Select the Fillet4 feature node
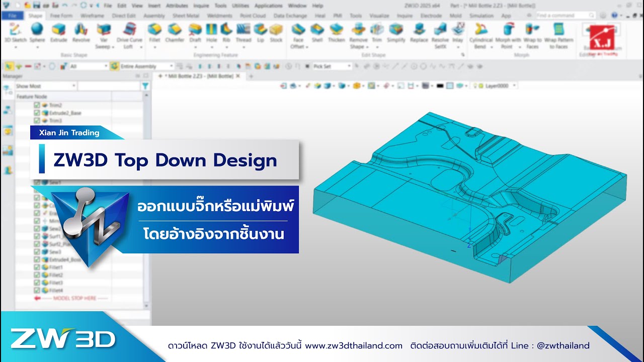 pos(56,291)
